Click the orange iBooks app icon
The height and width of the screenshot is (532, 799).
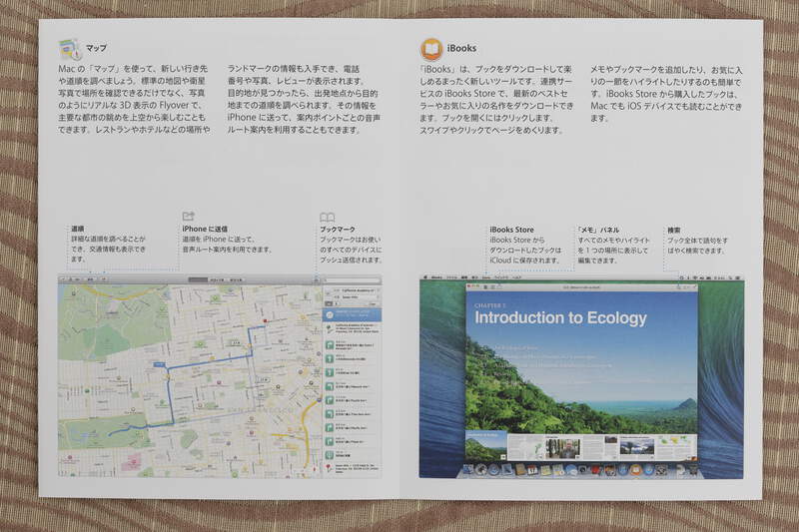431,48
